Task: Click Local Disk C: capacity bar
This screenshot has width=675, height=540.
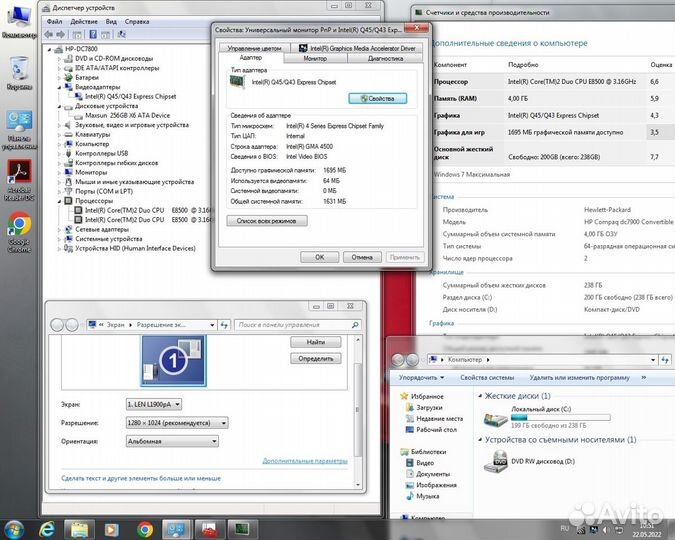Action: (560, 417)
